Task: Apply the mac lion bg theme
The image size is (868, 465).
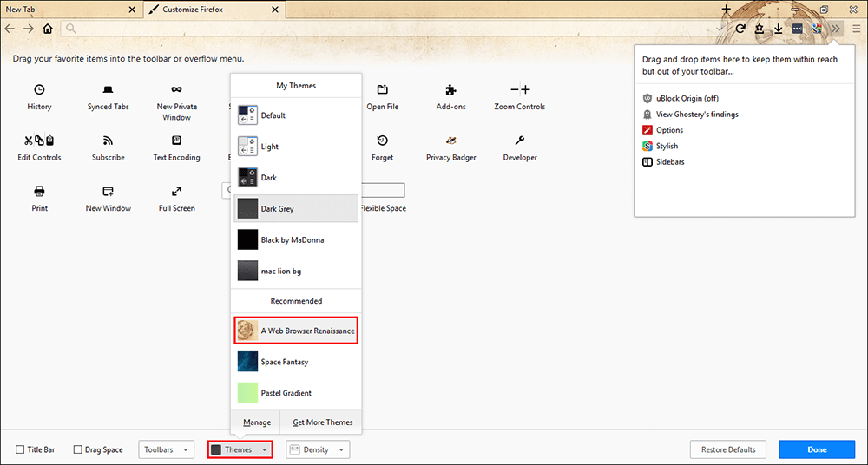Action: (x=296, y=271)
